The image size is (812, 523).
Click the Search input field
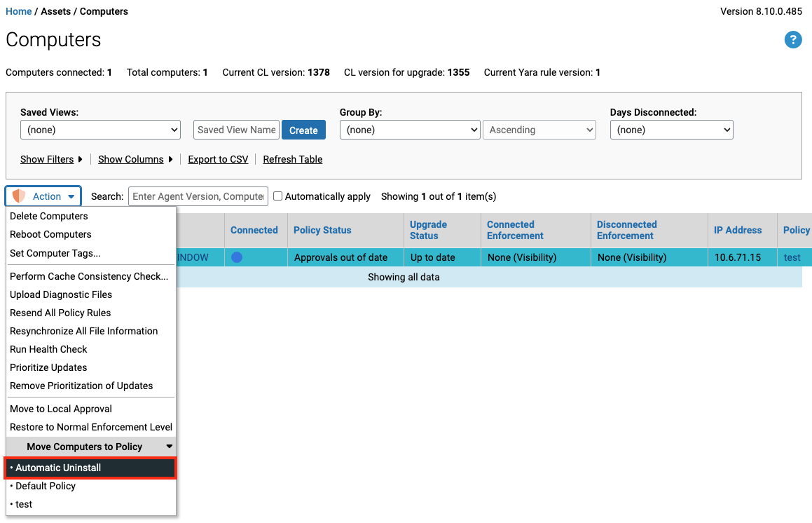tap(198, 196)
